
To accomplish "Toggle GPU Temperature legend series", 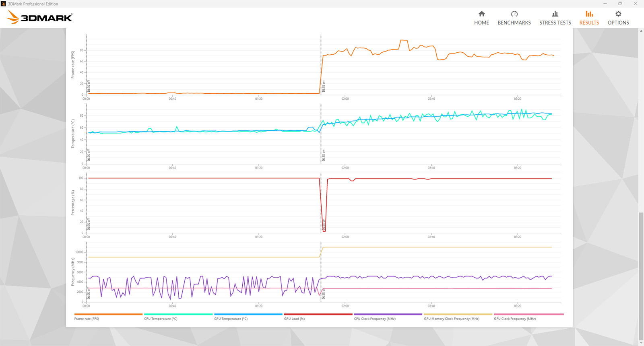I will pyautogui.click(x=231, y=319).
